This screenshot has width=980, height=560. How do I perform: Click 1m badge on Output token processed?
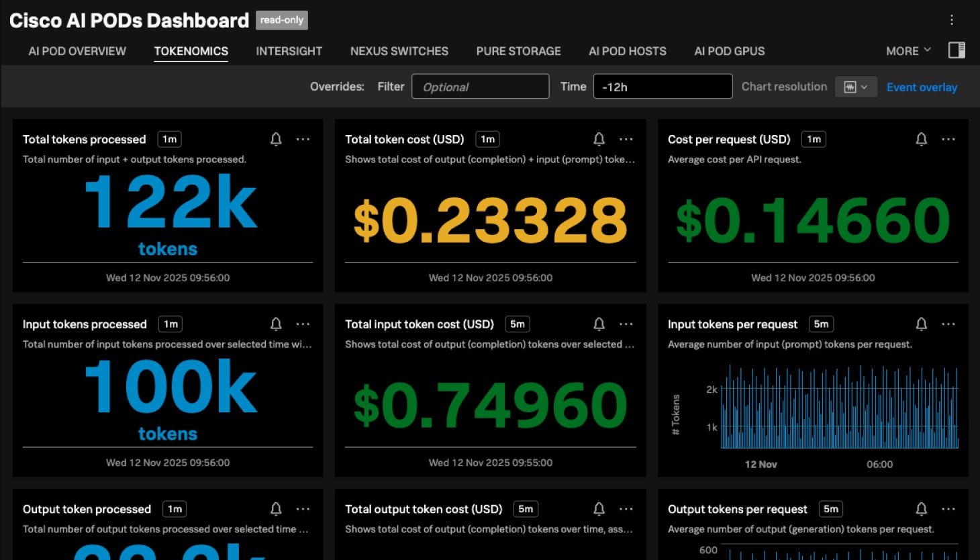(175, 509)
